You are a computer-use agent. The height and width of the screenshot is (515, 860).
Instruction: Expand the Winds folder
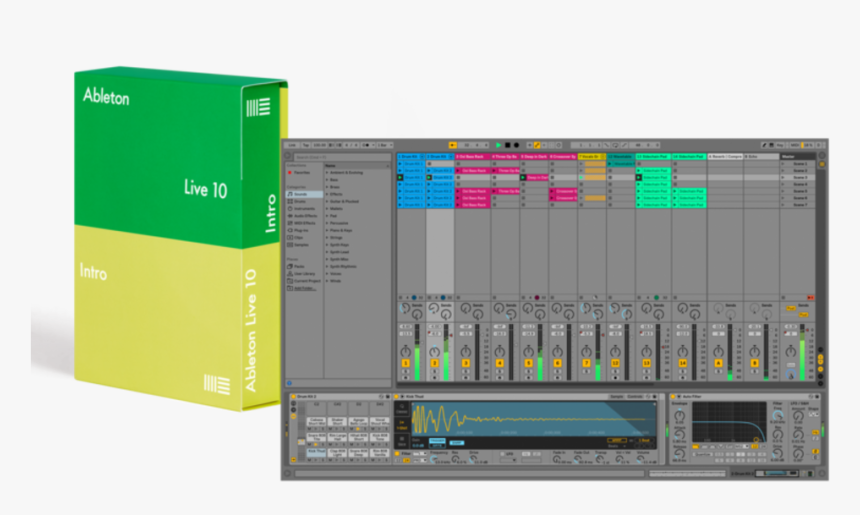pos(327,281)
